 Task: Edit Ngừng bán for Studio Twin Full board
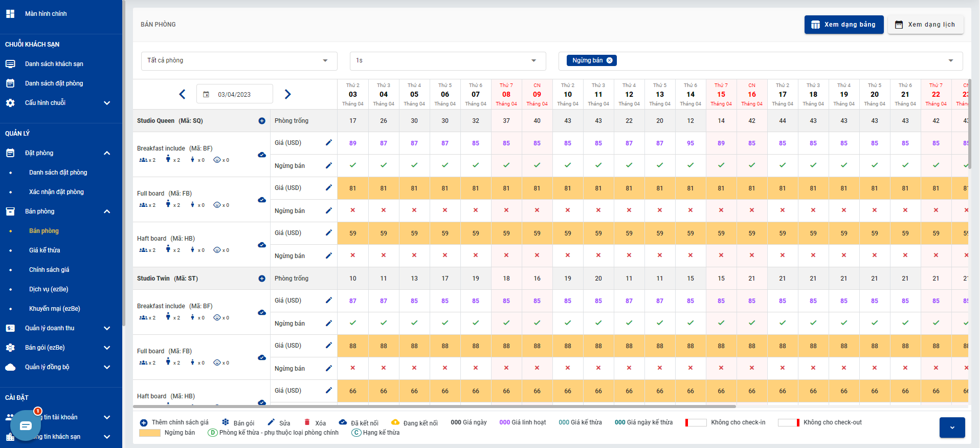click(x=329, y=368)
